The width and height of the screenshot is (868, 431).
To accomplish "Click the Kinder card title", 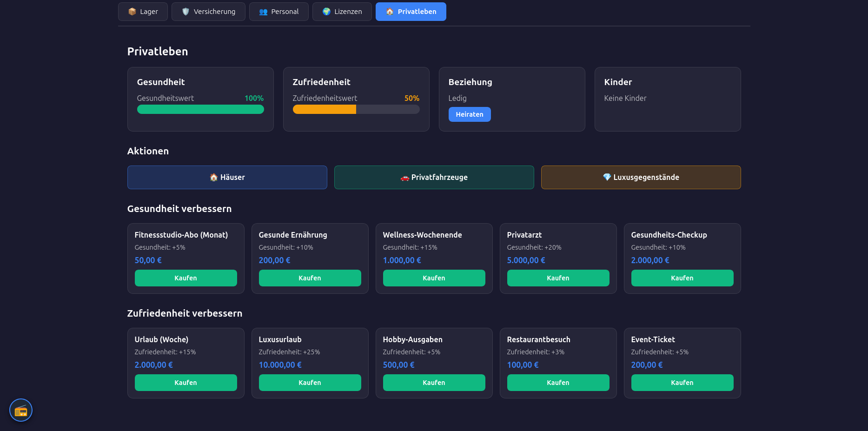I will pyautogui.click(x=618, y=82).
